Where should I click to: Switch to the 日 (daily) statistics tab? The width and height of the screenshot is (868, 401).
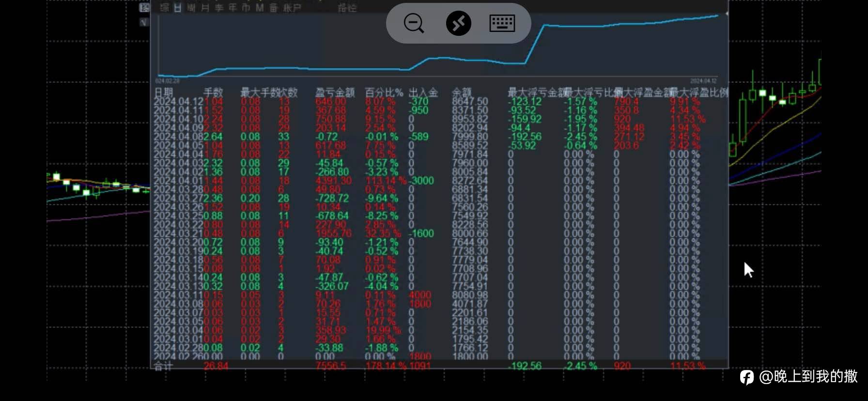tap(178, 8)
